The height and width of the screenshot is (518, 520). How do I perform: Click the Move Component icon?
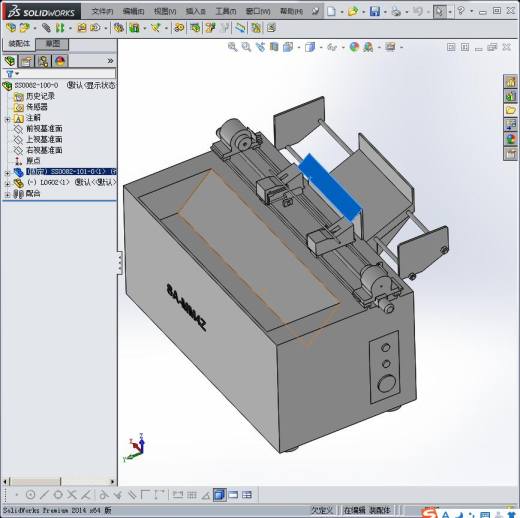(x=95, y=28)
